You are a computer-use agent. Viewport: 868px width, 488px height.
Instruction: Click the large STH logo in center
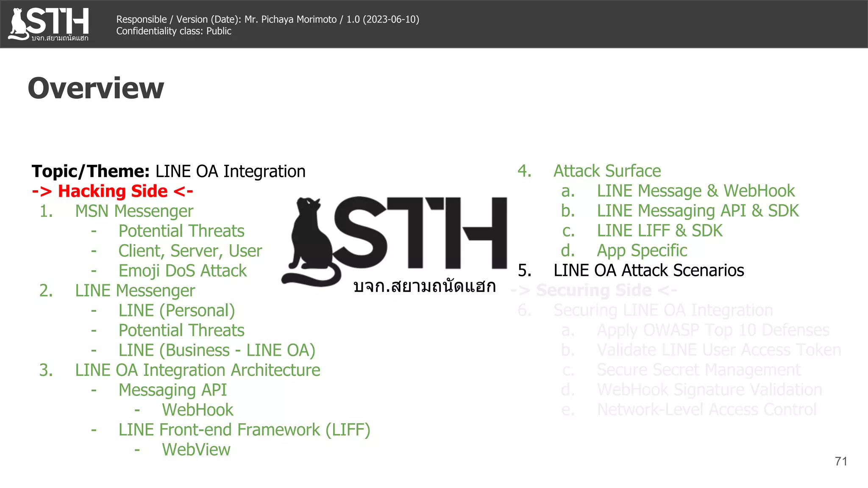[x=394, y=241]
